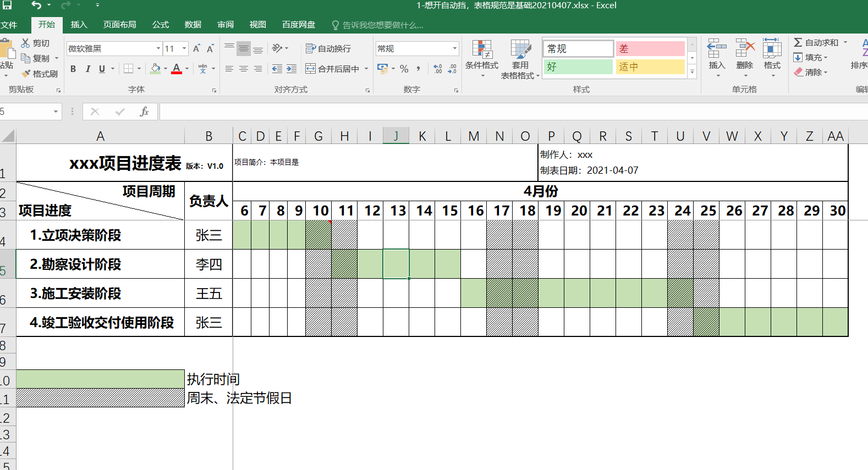Expand fill color dropdown arrow
The width and height of the screenshot is (868, 470).
(165, 69)
